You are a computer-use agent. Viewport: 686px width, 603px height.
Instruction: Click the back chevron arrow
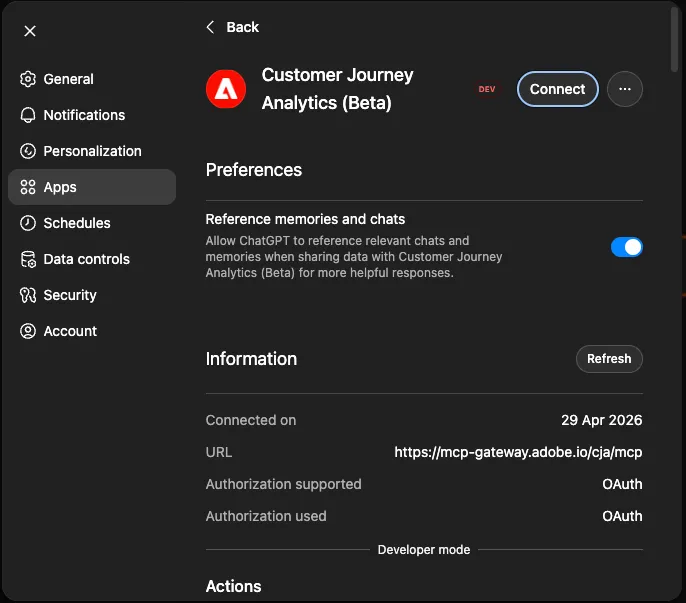(x=210, y=27)
